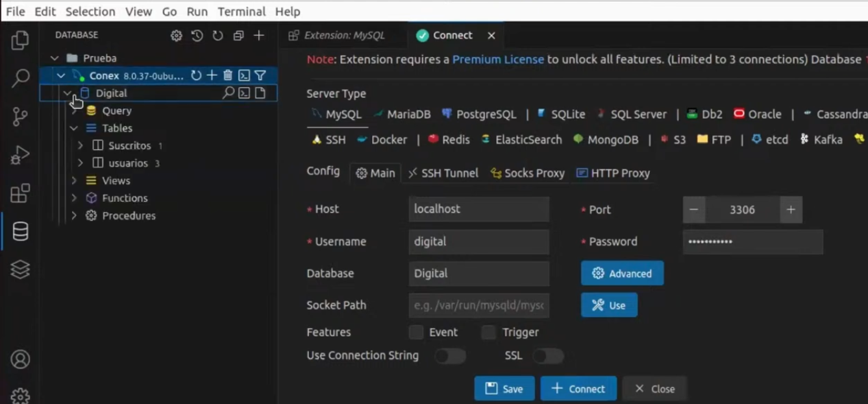Increase the port number with the plus button
868x404 pixels.
click(791, 209)
